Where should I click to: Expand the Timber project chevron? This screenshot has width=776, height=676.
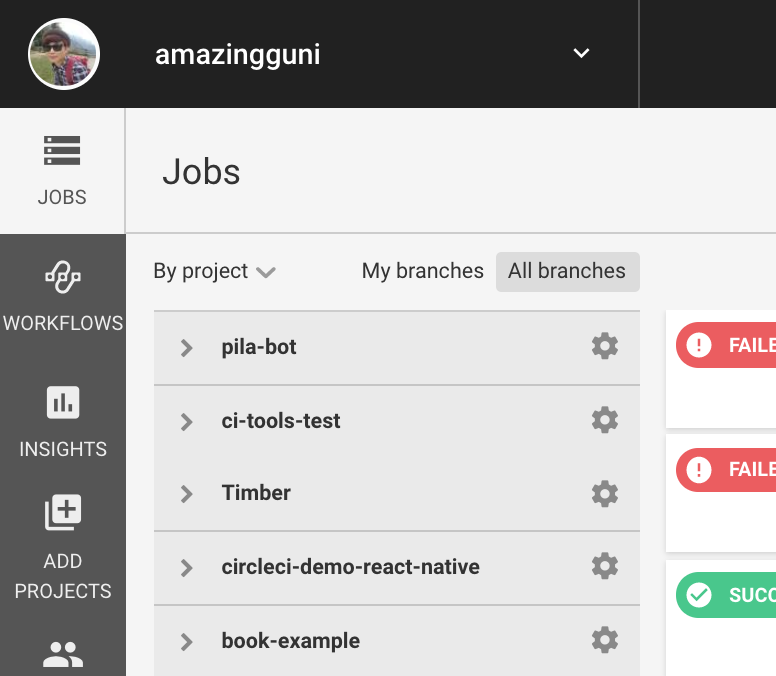[x=187, y=494]
